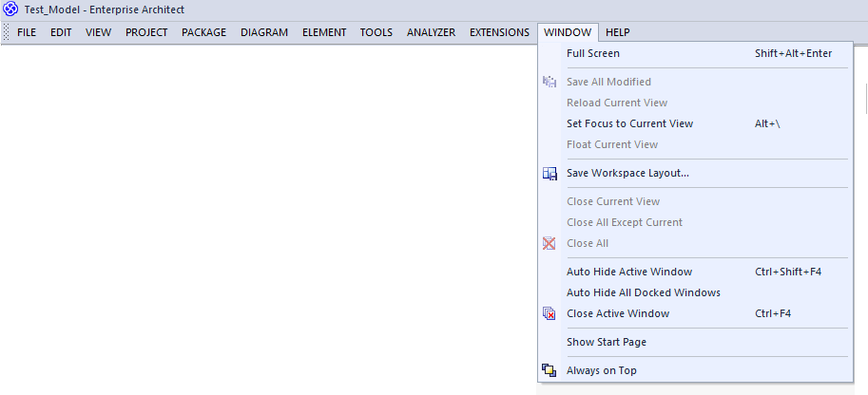Viewport: 868px width, 395px height.
Task: Expand the DIAGRAM menu
Action: (x=264, y=32)
